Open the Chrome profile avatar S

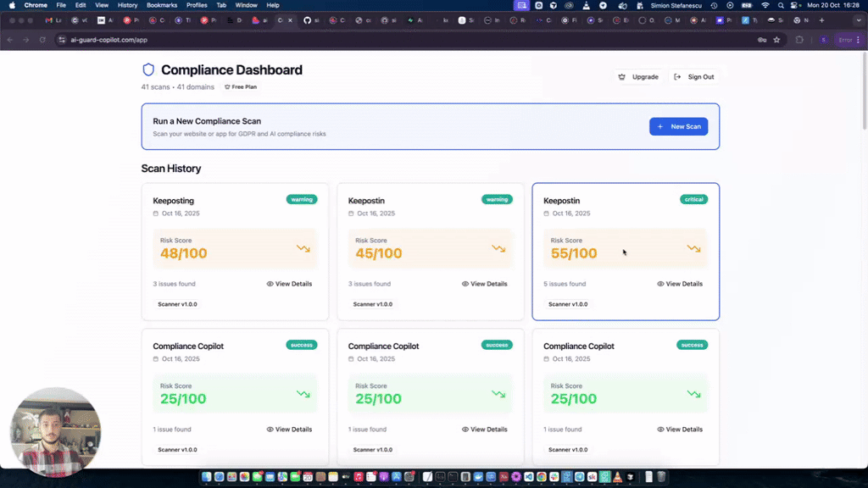tap(824, 40)
